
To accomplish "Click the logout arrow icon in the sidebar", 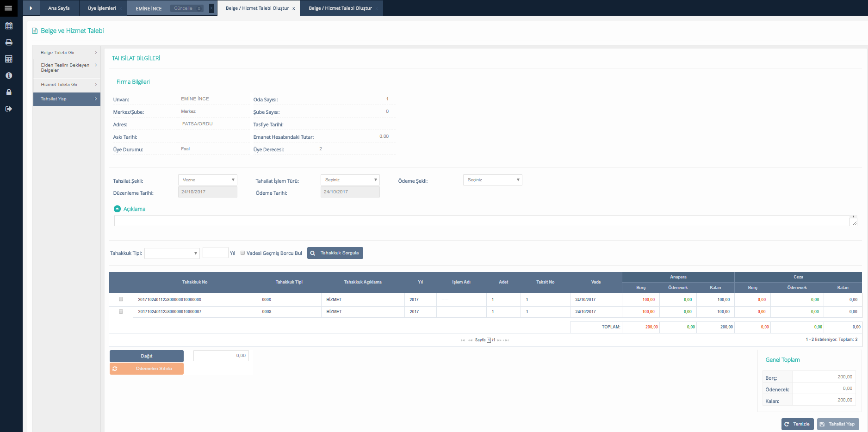I will [x=9, y=109].
